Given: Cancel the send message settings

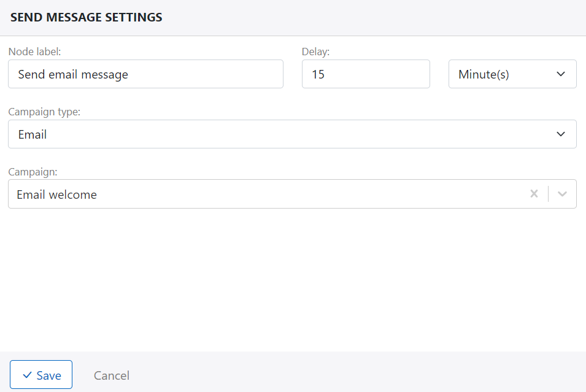Looking at the screenshot, I should 111,375.
